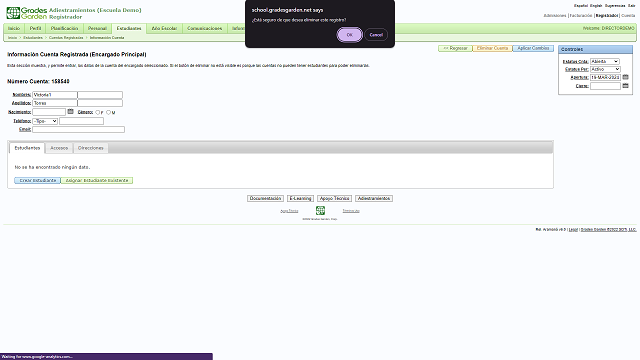Open the birth date calendar picker
Screen dimensions: 640x360
70,111
